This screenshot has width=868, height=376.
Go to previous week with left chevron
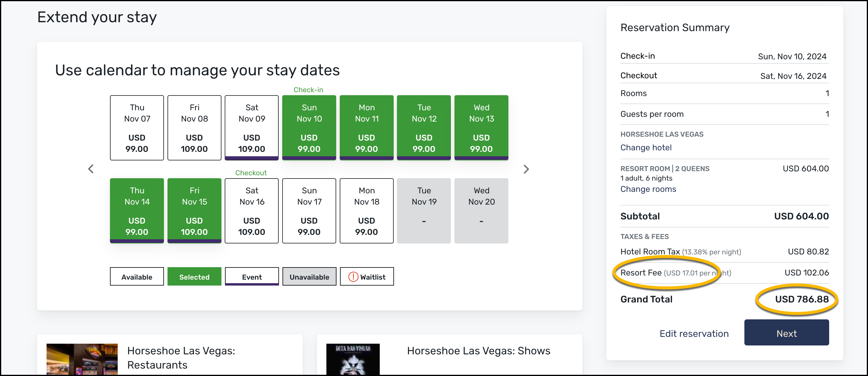coord(91,169)
